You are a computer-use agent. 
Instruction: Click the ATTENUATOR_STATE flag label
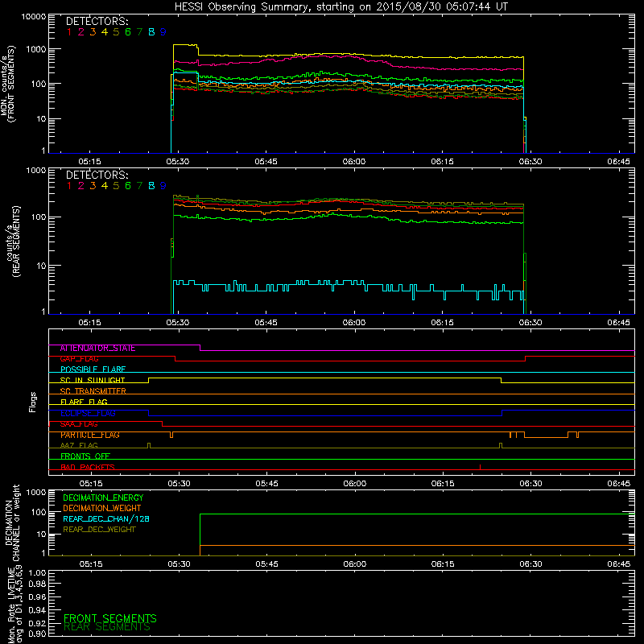(x=97, y=349)
